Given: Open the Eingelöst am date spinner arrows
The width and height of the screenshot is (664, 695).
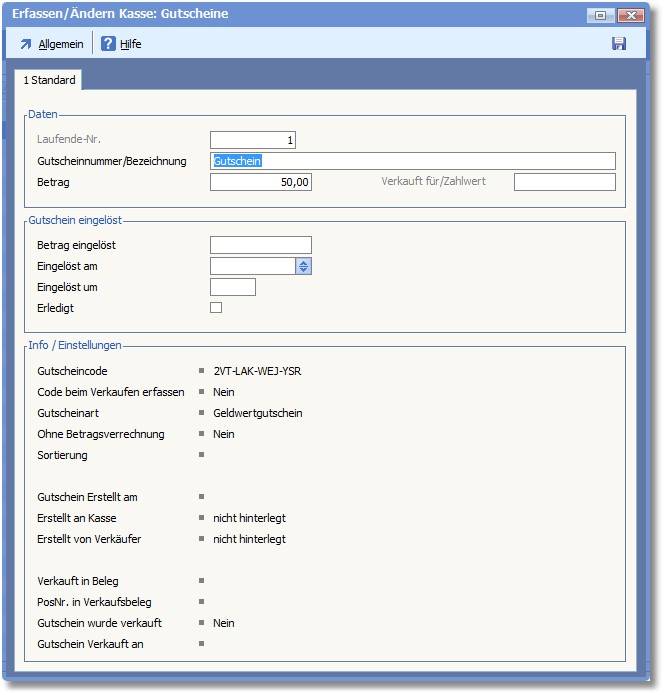Looking at the screenshot, I should pos(304,266).
